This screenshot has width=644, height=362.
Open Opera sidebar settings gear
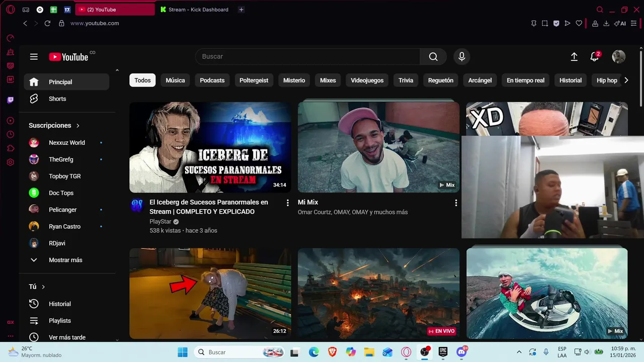tap(11, 162)
